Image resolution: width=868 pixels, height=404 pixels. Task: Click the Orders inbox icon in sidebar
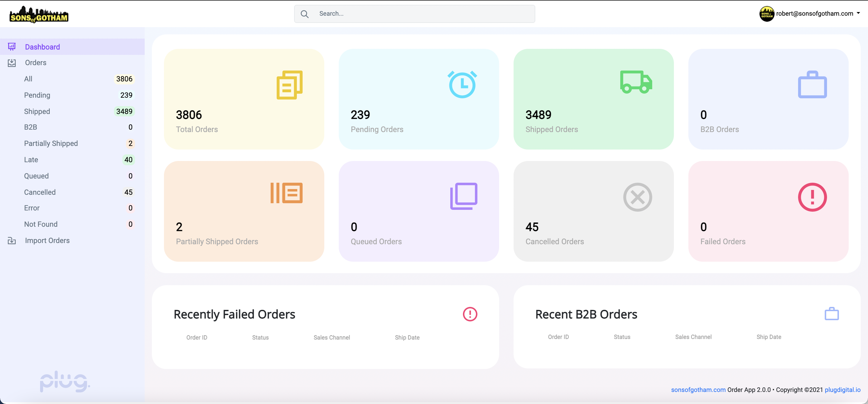[12, 63]
